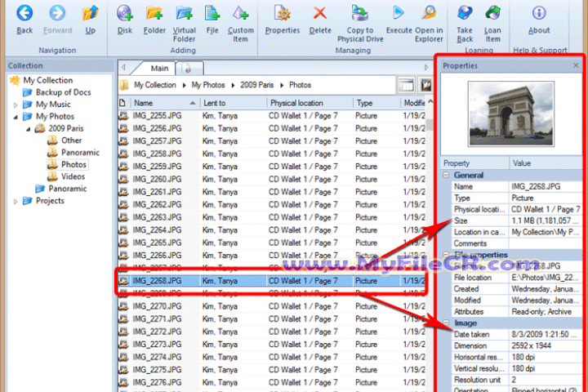Screen dimensions: 588x392
Task: Click the Take Back loan icon
Action: (465, 13)
